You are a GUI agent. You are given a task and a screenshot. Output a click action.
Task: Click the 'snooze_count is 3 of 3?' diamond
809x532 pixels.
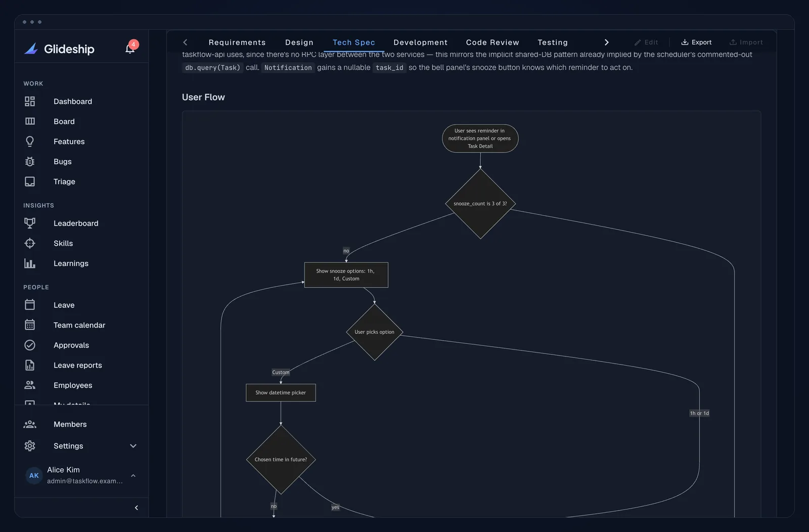tap(480, 203)
